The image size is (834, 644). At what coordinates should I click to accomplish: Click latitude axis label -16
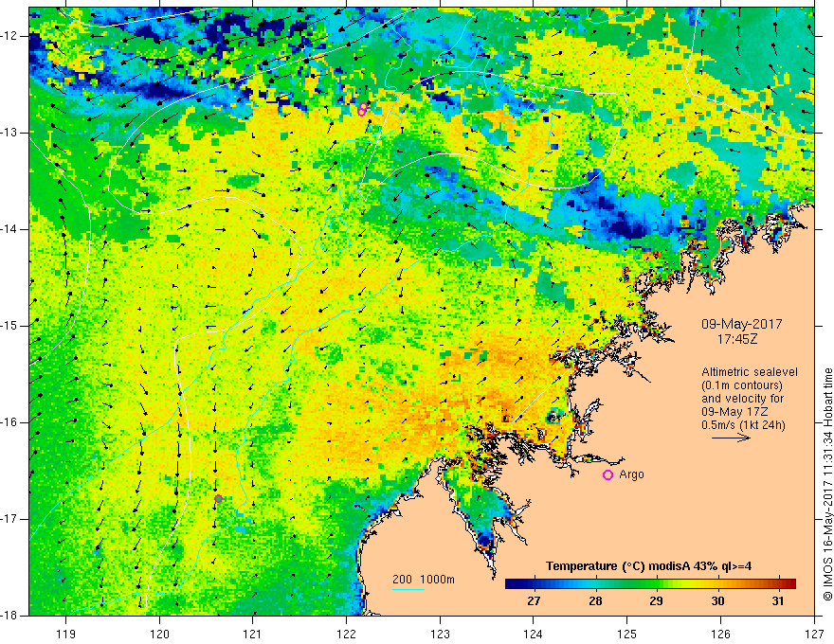(10, 422)
